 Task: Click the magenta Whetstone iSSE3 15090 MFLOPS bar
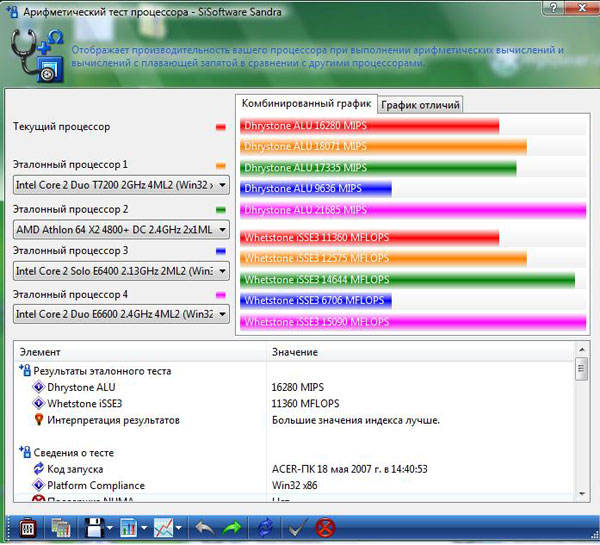[x=413, y=322]
